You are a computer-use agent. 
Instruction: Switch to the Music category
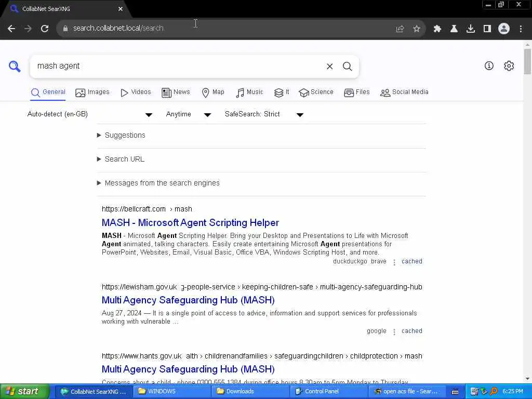249,92
